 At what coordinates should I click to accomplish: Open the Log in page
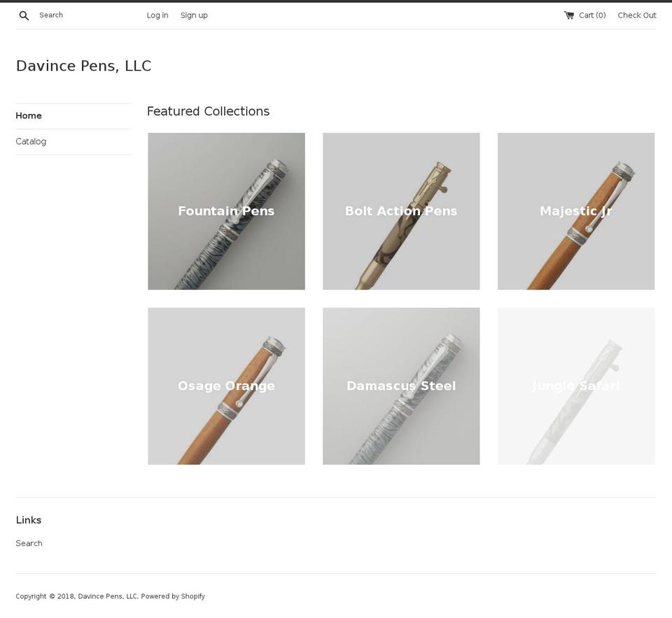pos(157,15)
